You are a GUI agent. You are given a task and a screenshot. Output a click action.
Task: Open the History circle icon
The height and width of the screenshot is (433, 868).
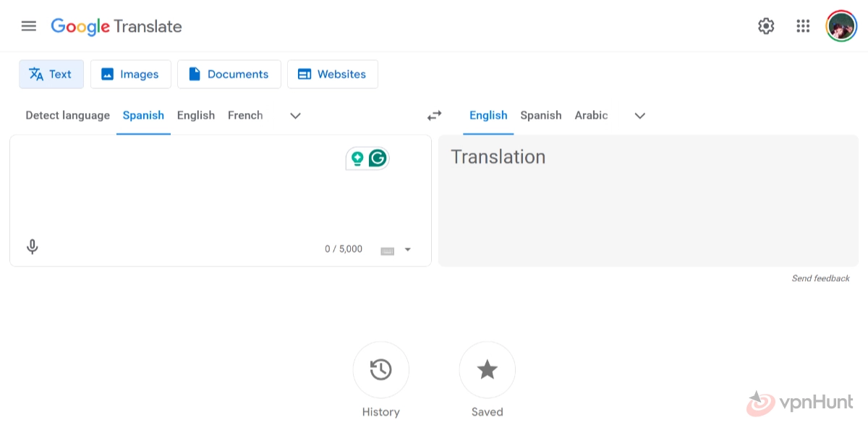[380, 369]
